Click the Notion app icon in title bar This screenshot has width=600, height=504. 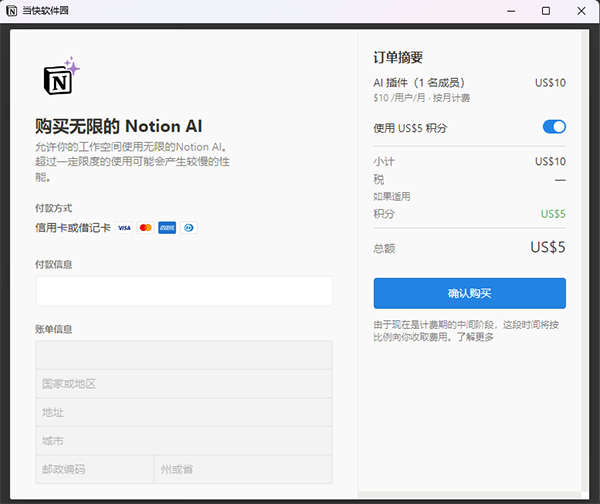coord(12,11)
